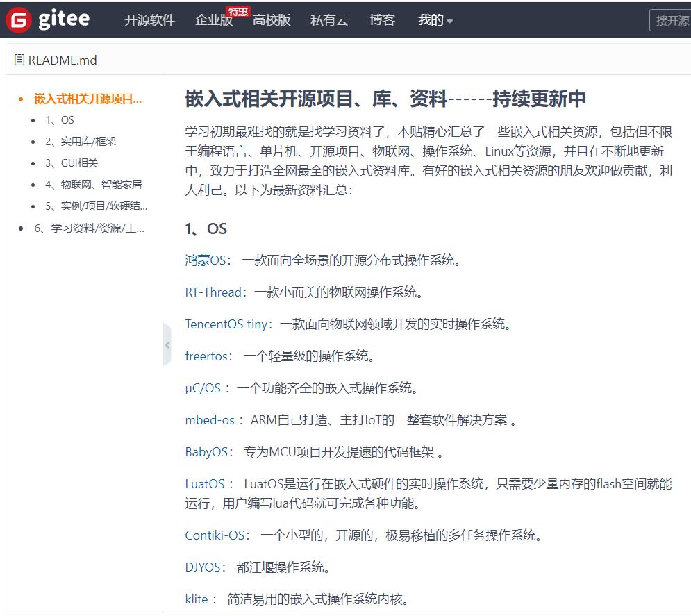Go to 高校版 in the navigation bar
Viewport: 691px width, 616px height.
[272, 21]
